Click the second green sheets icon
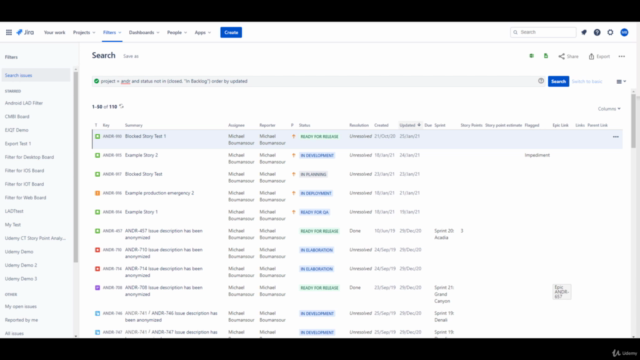Screen dimensions: 640x360 point(546,56)
